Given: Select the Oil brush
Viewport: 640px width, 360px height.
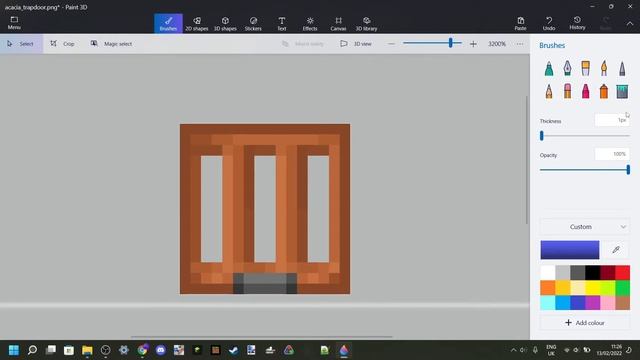Looking at the screenshot, I should click(586, 68).
